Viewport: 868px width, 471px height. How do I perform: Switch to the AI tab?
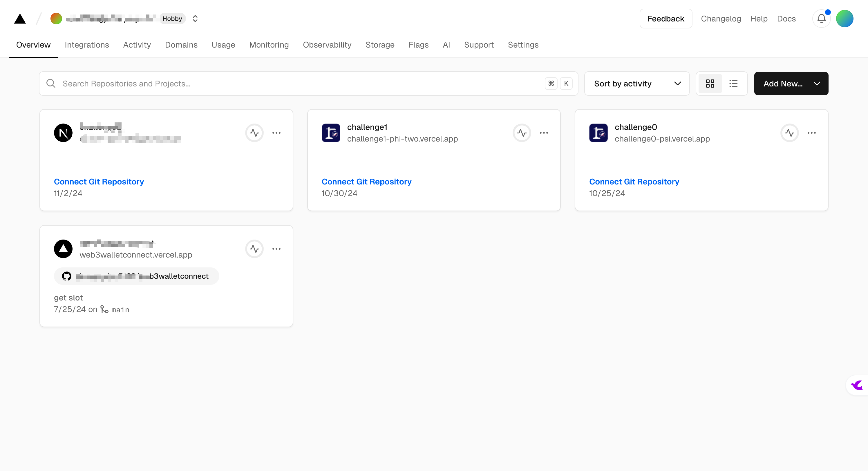click(446, 45)
